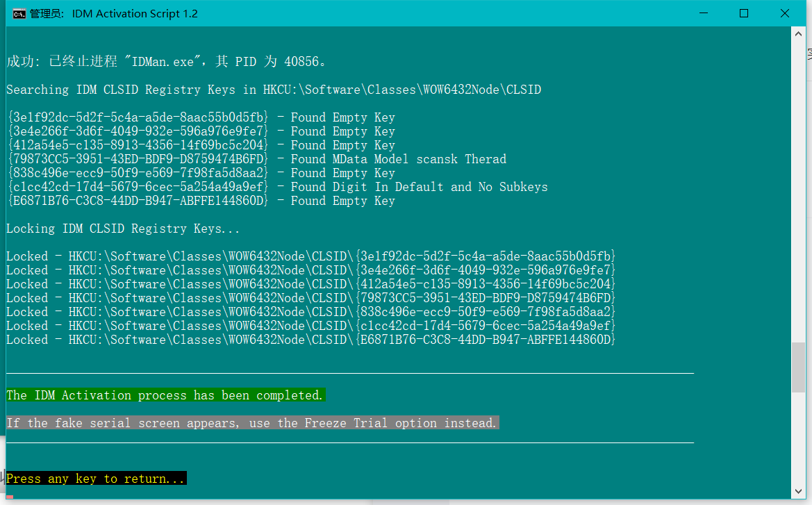
Task: Close the IDM Activation Script window
Action: click(784, 13)
